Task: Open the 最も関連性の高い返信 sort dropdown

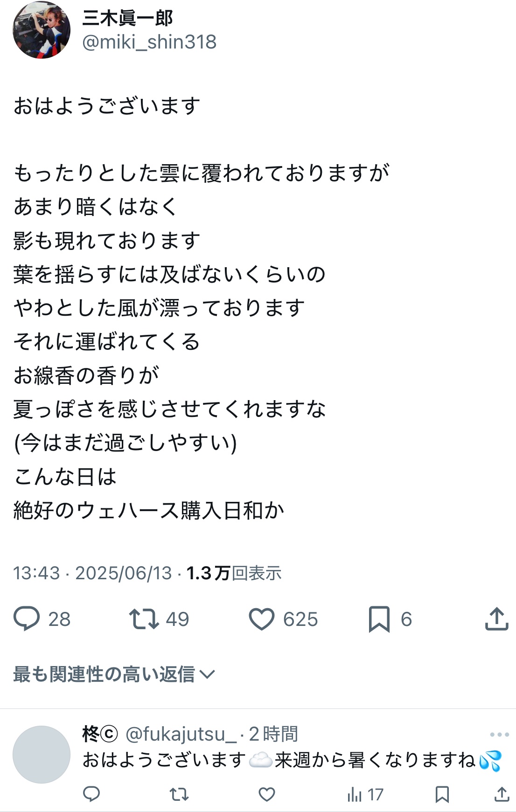Action: (x=114, y=674)
